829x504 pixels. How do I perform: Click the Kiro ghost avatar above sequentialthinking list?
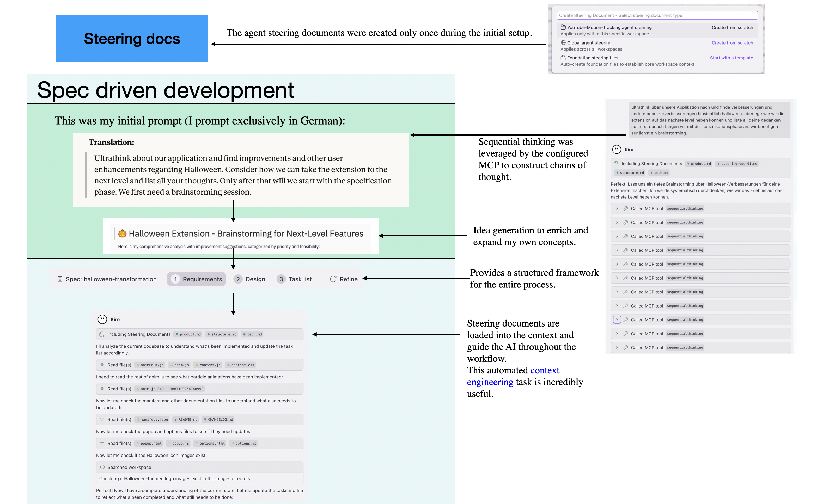tap(616, 149)
